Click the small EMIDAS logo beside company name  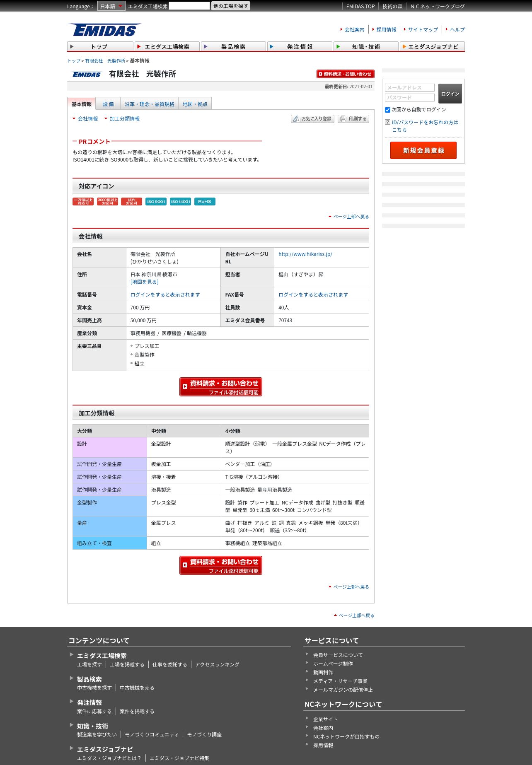tap(87, 75)
